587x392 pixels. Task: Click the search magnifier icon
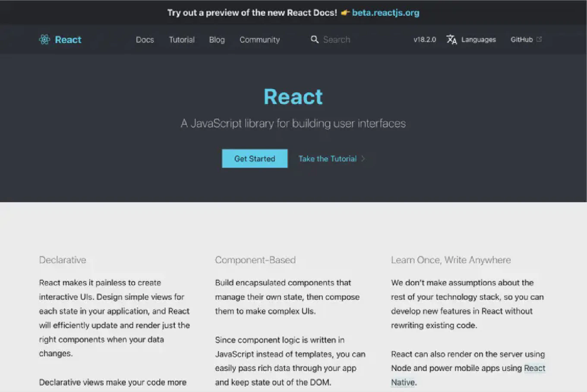315,40
